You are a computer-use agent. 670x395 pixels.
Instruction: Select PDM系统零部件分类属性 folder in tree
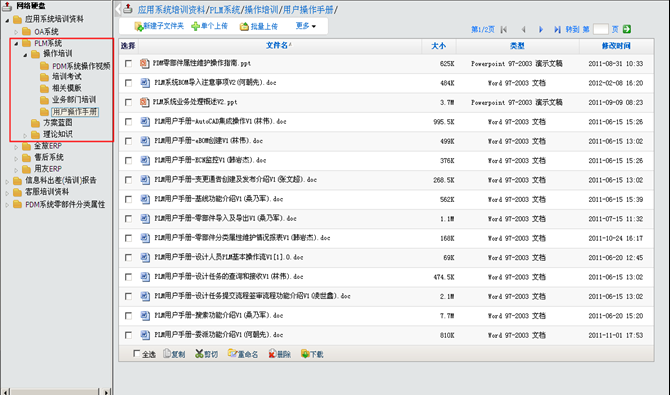[65, 204]
